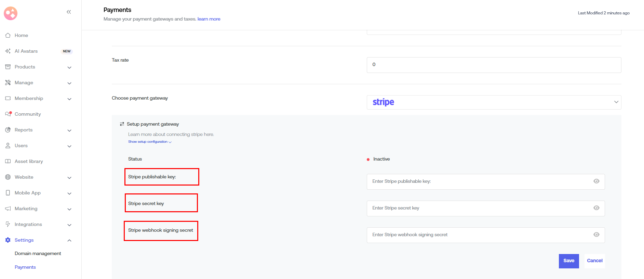Expand Show setup configuration
Image resolution: width=644 pixels, height=279 pixels.
point(149,142)
